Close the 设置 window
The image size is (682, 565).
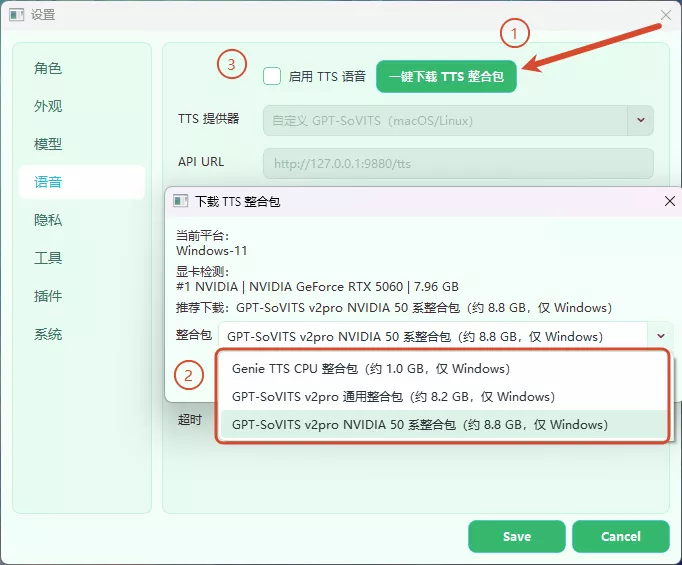tap(665, 15)
